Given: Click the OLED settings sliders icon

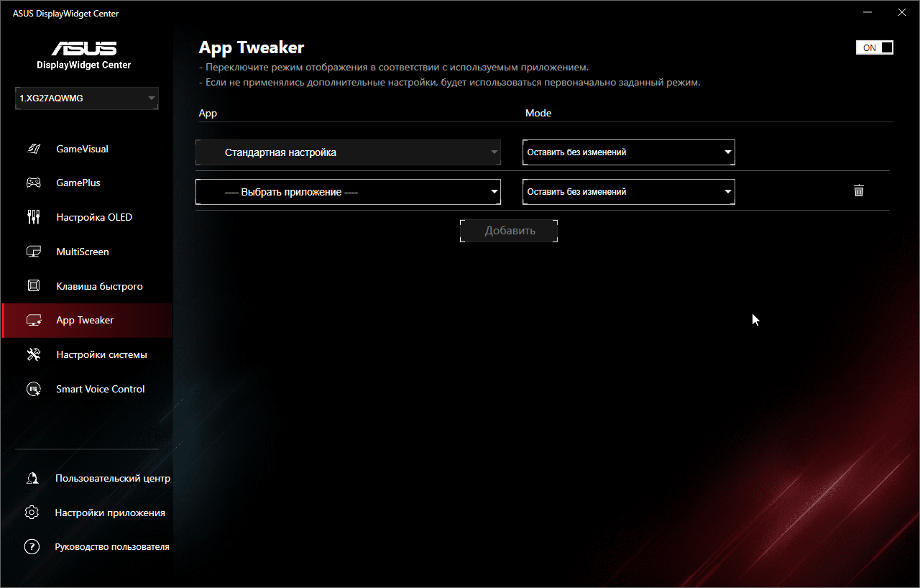Looking at the screenshot, I should 33,217.
